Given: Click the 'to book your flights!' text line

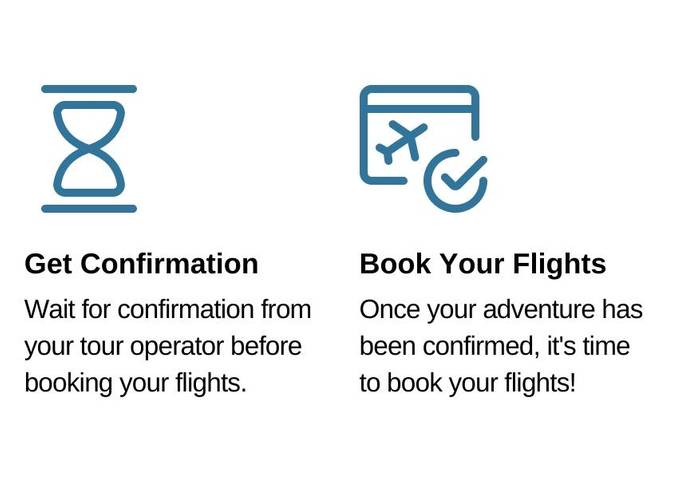Looking at the screenshot, I should (468, 384).
